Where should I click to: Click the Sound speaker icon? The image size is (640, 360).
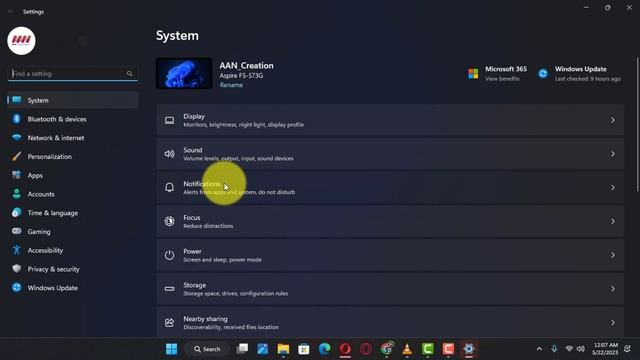click(x=169, y=154)
